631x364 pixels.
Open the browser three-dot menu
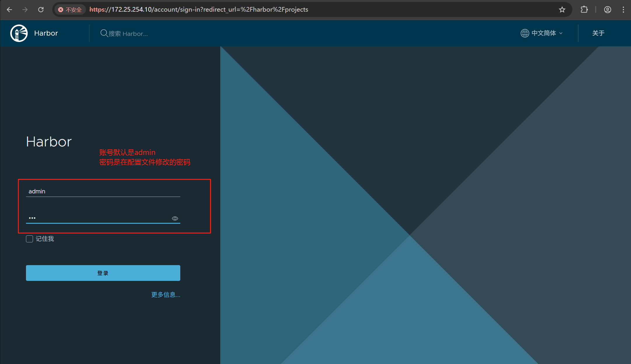623,10
